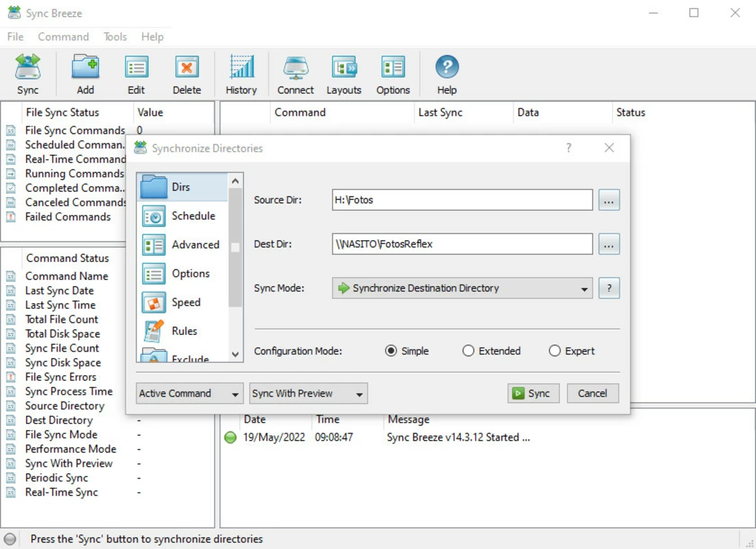756x549 pixels.
Task: Select the Schedule icon in dialog sidebar
Action: click(154, 216)
